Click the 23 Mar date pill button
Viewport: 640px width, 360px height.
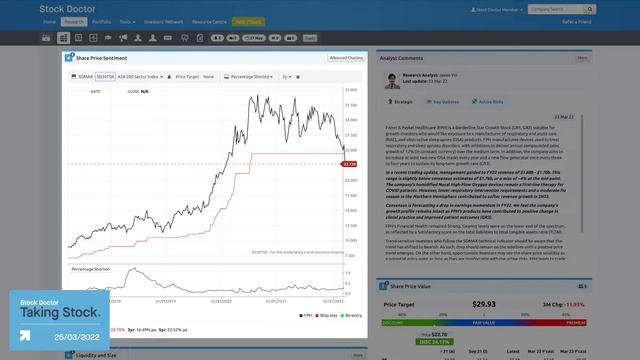[254, 38]
